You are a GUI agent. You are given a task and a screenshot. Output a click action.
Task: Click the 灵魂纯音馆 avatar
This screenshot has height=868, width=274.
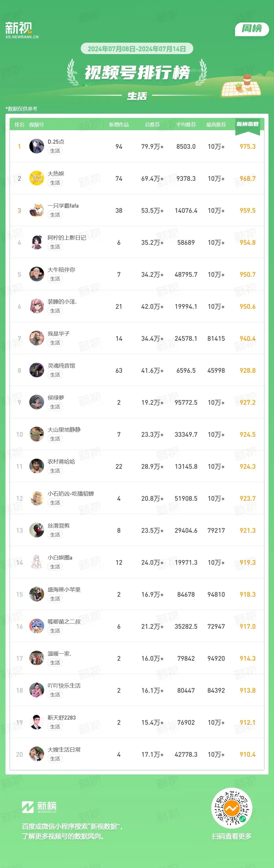point(37,370)
